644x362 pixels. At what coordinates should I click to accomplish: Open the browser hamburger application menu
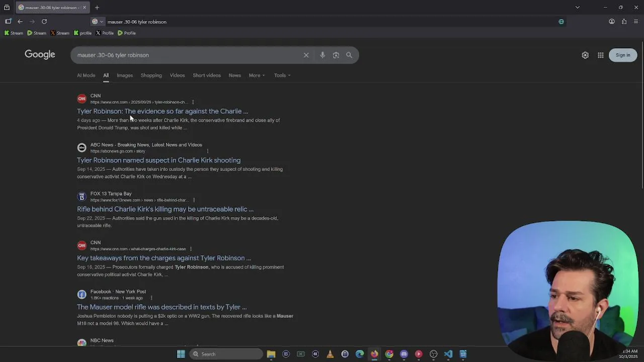coord(636,22)
